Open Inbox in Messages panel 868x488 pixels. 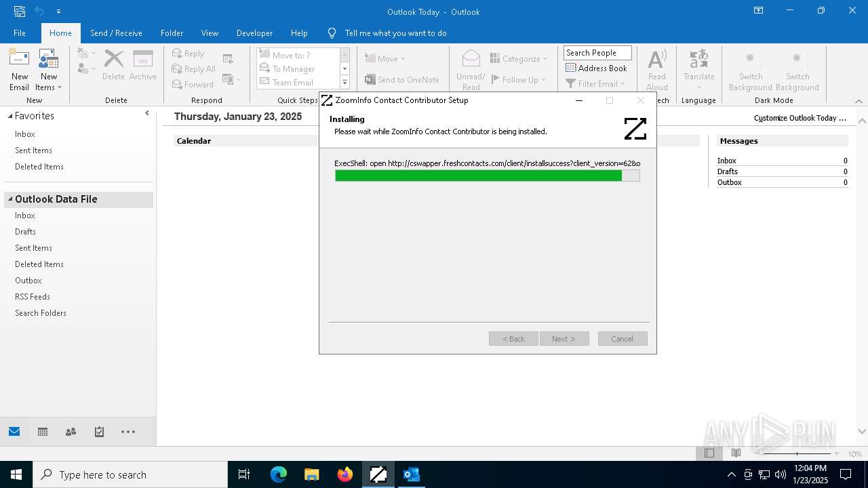(x=726, y=161)
